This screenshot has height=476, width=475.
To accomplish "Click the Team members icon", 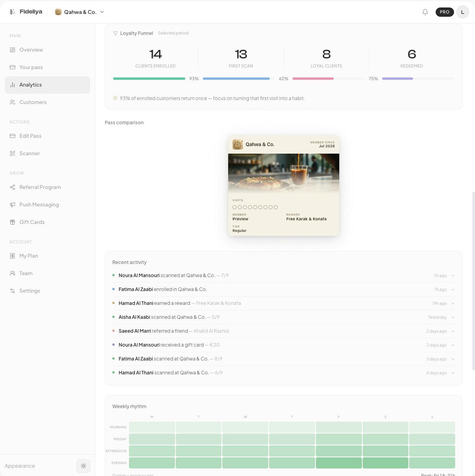I will (x=12, y=273).
